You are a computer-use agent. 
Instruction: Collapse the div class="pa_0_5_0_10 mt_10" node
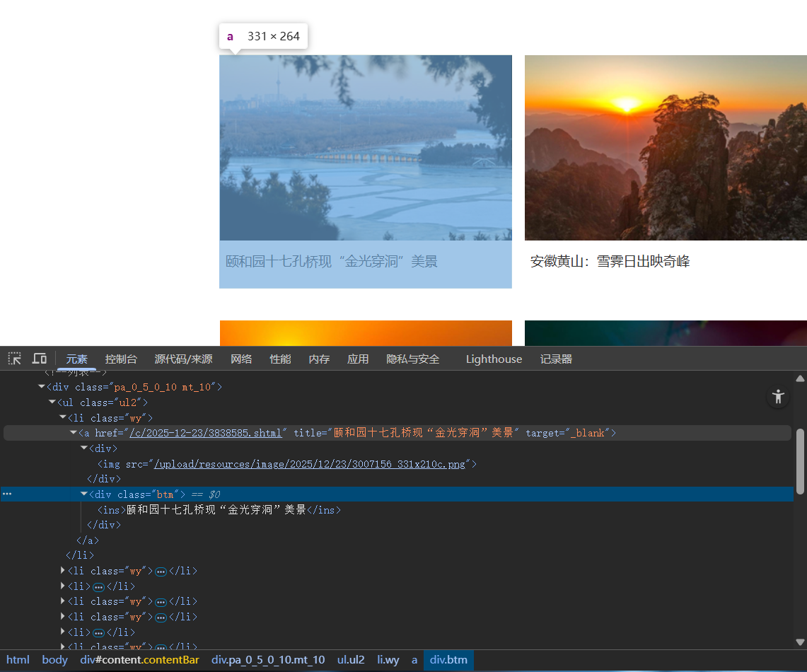pos(42,387)
